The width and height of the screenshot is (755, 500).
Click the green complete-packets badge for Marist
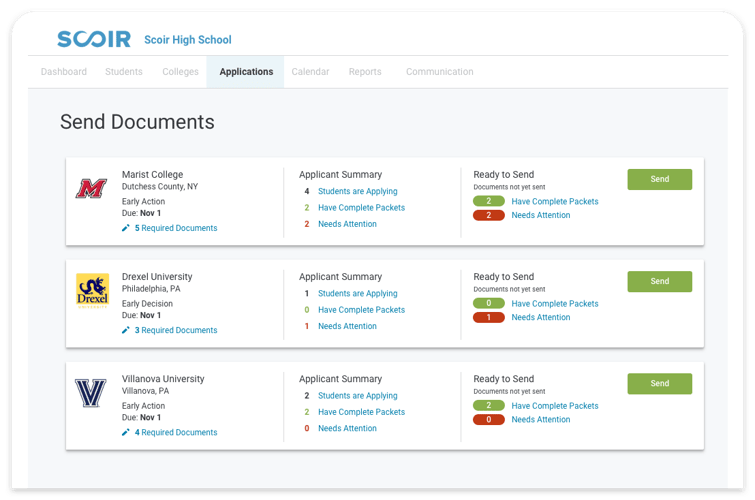(x=489, y=201)
